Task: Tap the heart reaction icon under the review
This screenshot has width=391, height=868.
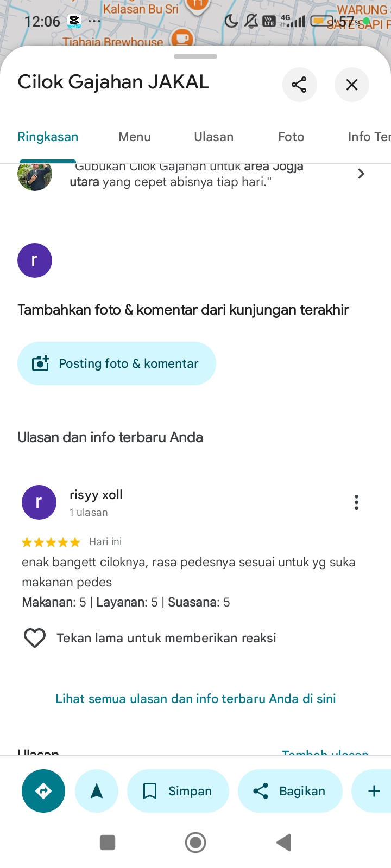Action: pos(35,638)
